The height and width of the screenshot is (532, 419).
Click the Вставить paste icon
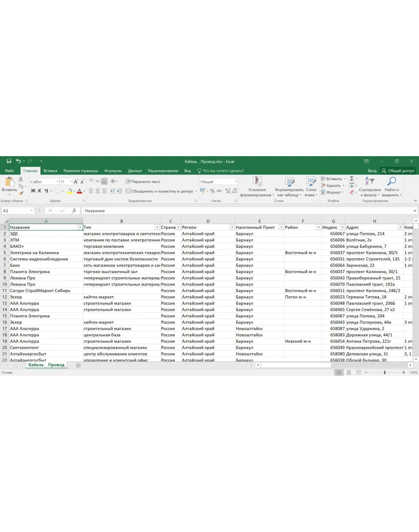pyautogui.click(x=9, y=182)
